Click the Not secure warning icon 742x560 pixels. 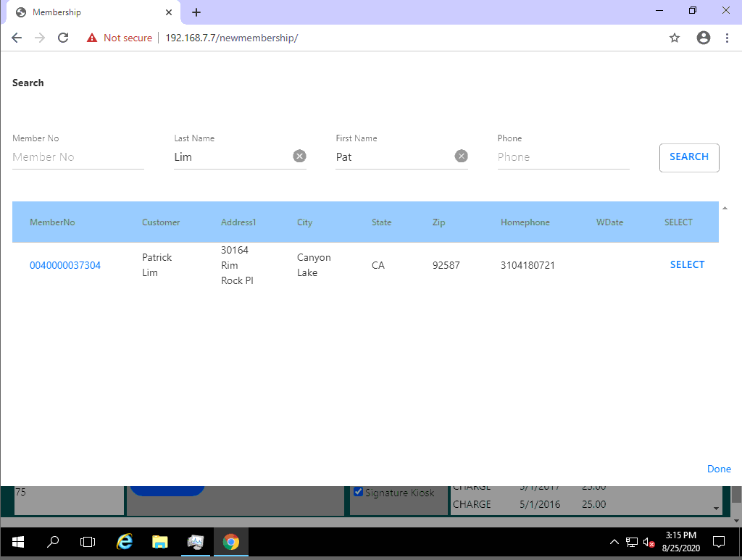point(92,38)
